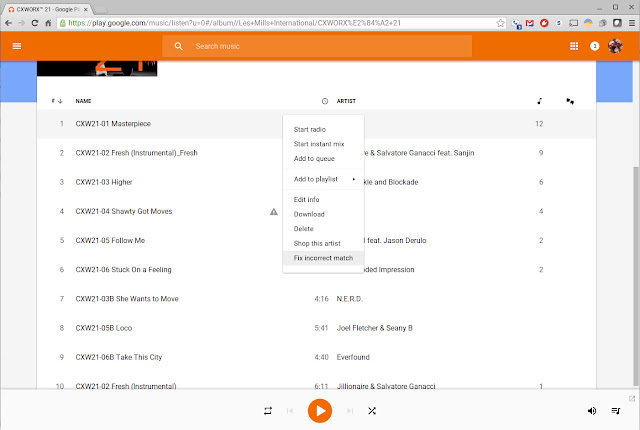This screenshot has width=640, height=430.
Task: Toggle shuffle playback
Action: click(x=372, y=411)
